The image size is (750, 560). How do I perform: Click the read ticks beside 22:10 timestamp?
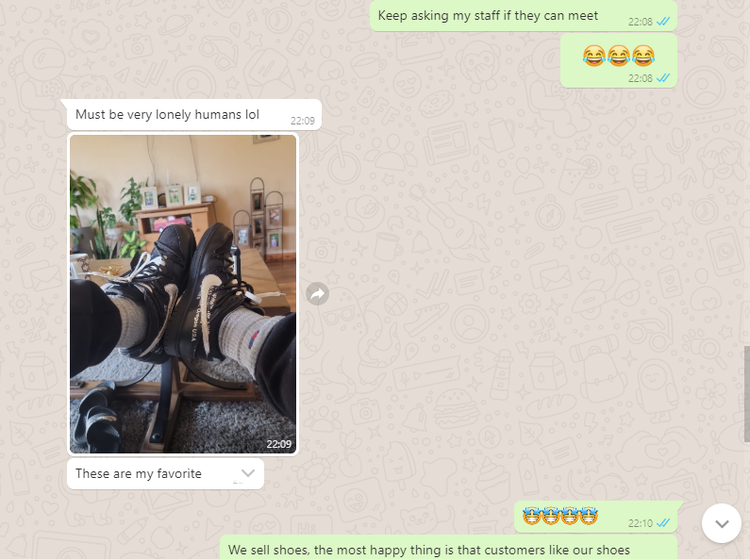663,523
